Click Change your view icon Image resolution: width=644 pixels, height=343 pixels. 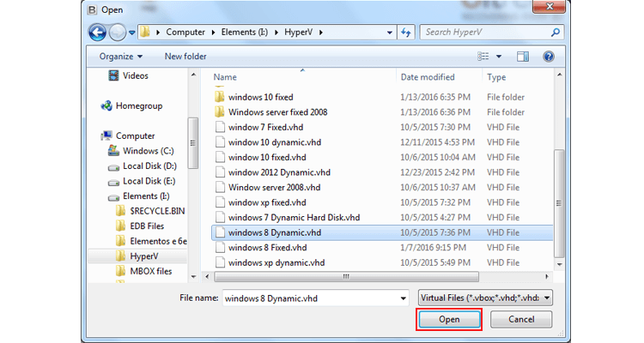(483, 57)
